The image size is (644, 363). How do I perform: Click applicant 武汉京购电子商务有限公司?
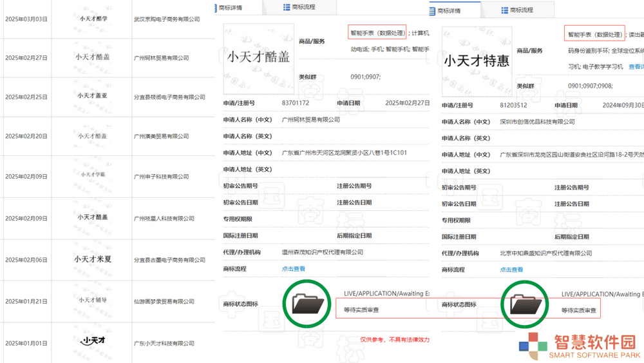[x=167, y=19]
